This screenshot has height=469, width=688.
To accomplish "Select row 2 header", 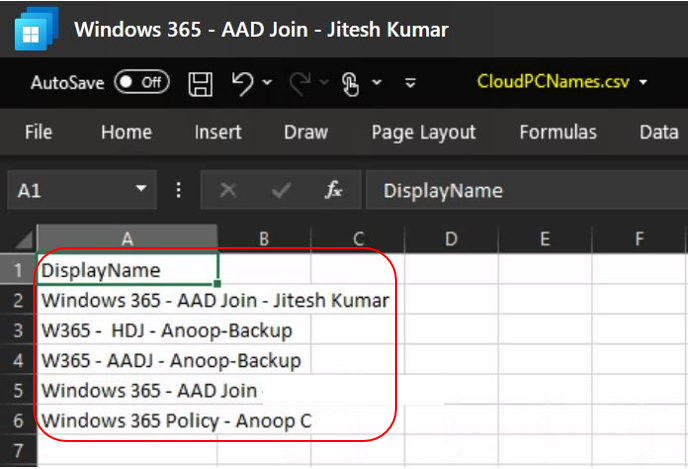I will pyautogui.click(x=18, y=300).
